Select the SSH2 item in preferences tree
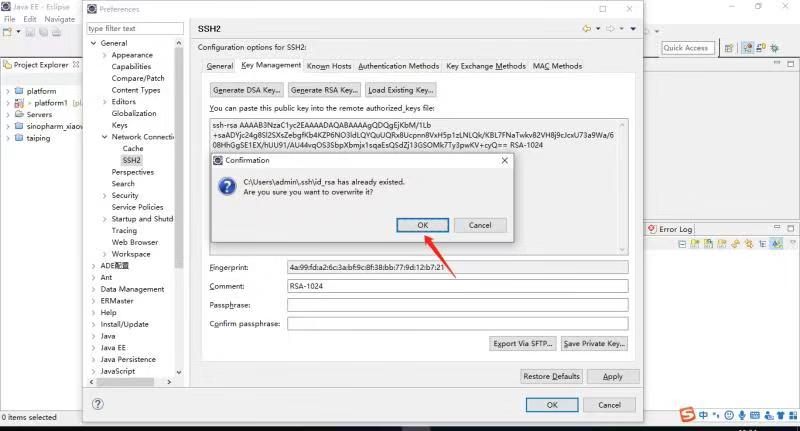 coord(132,160)
